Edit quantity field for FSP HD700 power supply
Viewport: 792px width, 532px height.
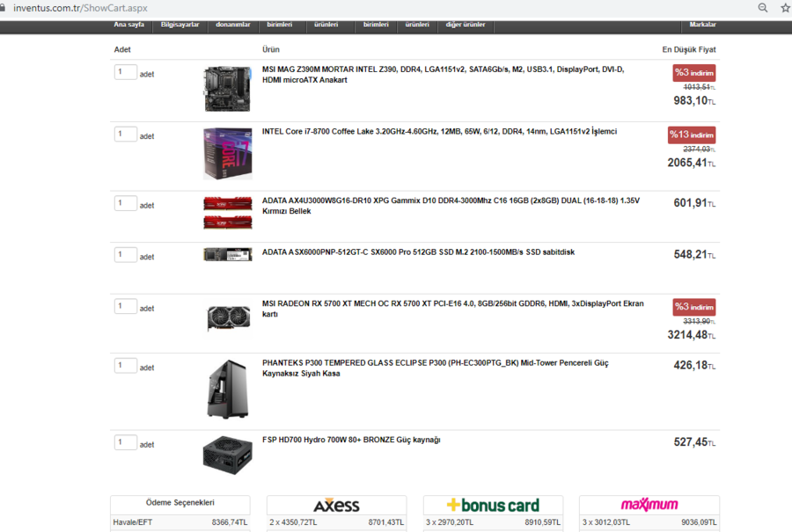125,442
